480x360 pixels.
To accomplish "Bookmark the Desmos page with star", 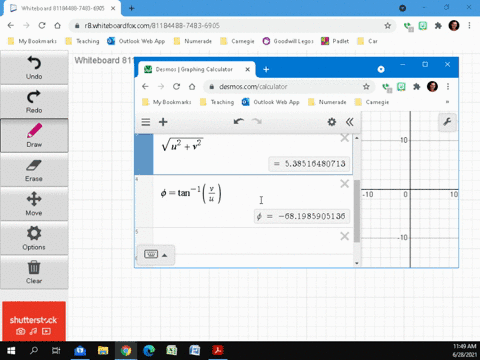I will tap(366, 87).
